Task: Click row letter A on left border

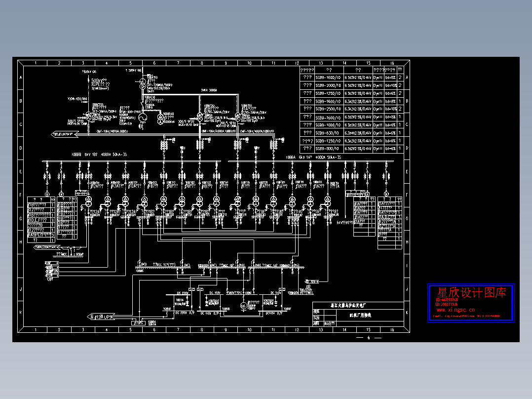Action: (x=21, y=78)
